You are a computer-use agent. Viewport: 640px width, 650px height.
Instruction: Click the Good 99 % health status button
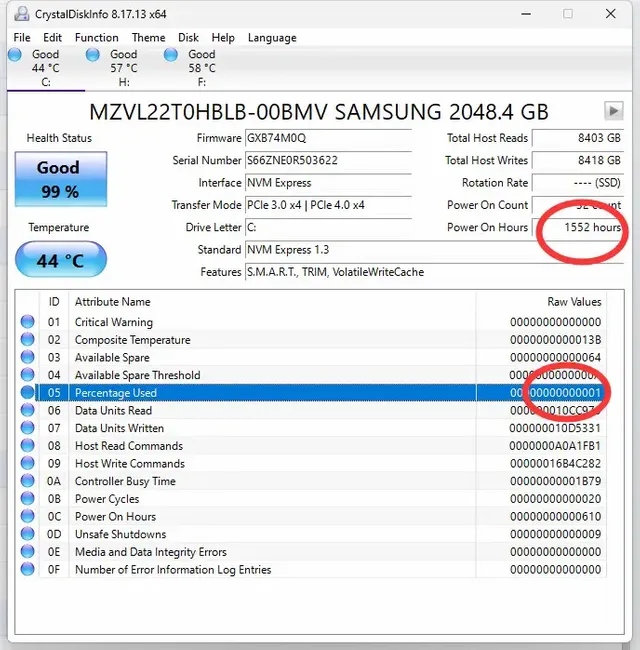click(61, 179)
